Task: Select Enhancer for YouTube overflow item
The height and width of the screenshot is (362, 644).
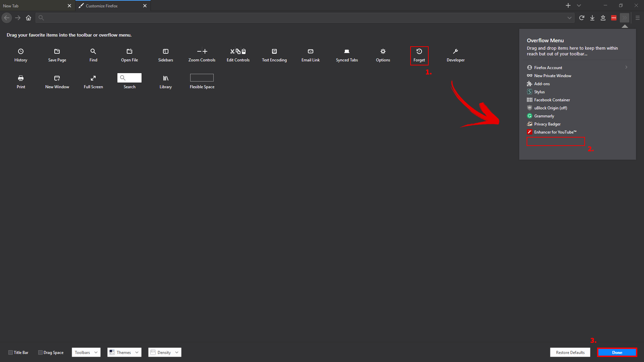Action: tap(577, 132)
